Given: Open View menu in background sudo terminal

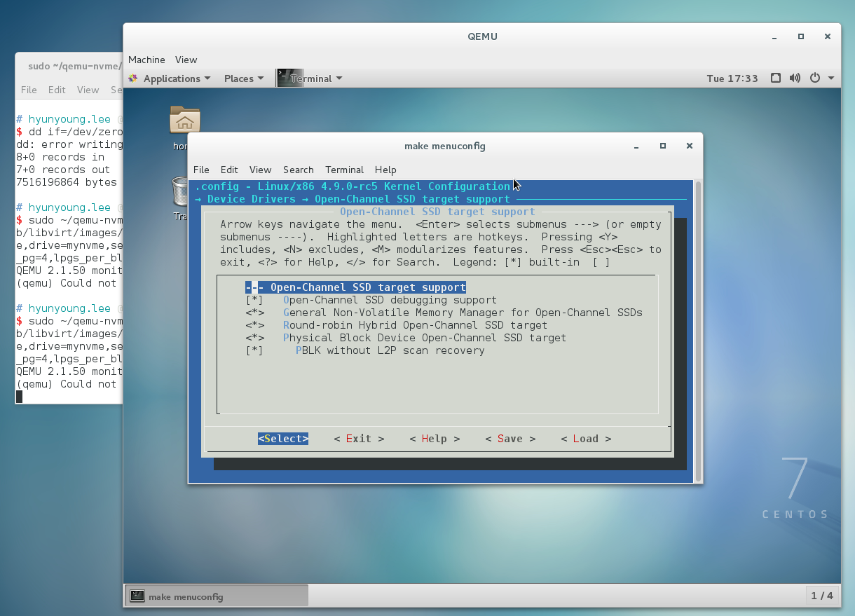Looking at the screenshot, I should (x=88, y=90).
